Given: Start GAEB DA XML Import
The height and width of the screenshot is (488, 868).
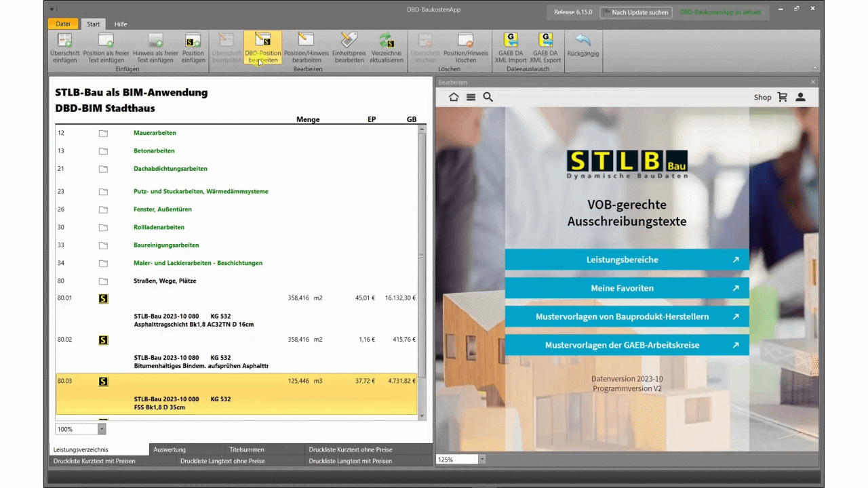Looking at the screenshot, I should coord(511,47).
